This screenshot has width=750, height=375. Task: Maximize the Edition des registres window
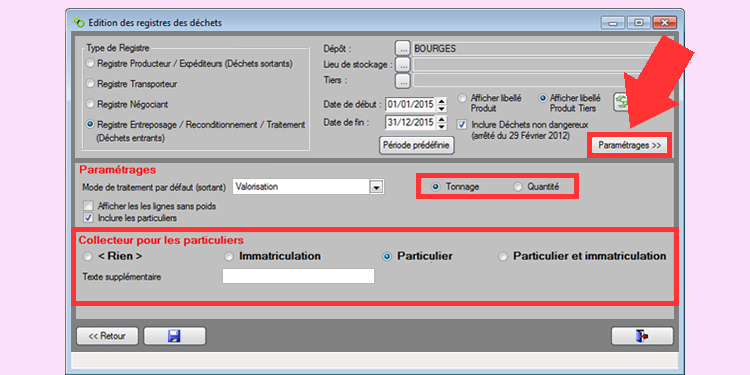[639, 22]
